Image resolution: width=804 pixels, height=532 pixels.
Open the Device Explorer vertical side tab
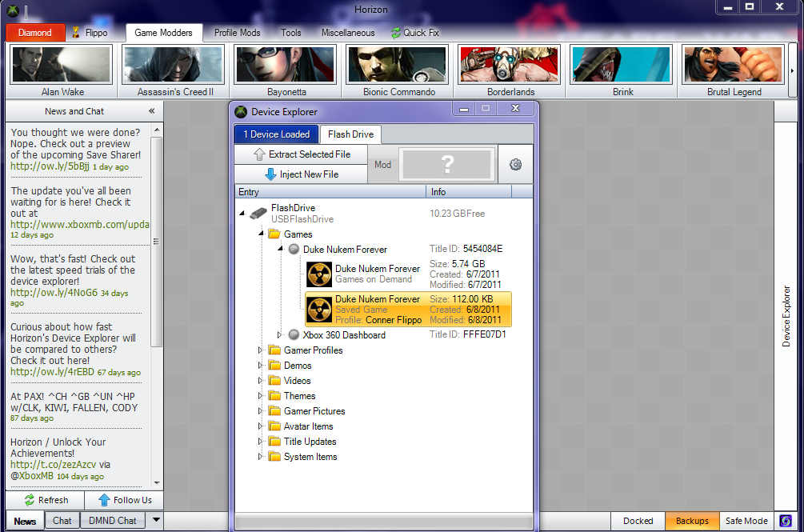(x=786, y=316)
